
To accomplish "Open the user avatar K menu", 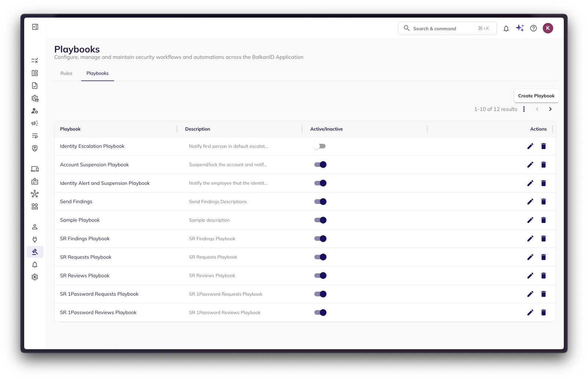I will point(548,28).
